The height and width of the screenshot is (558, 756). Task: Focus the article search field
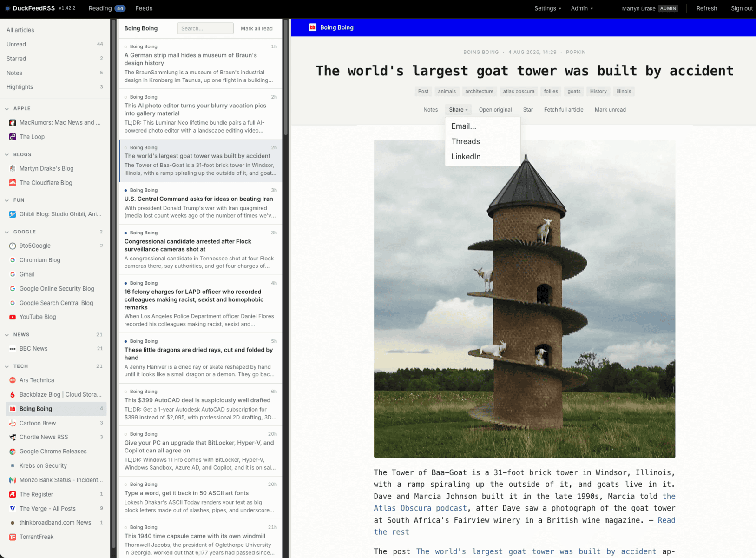(x=205, y=28)
